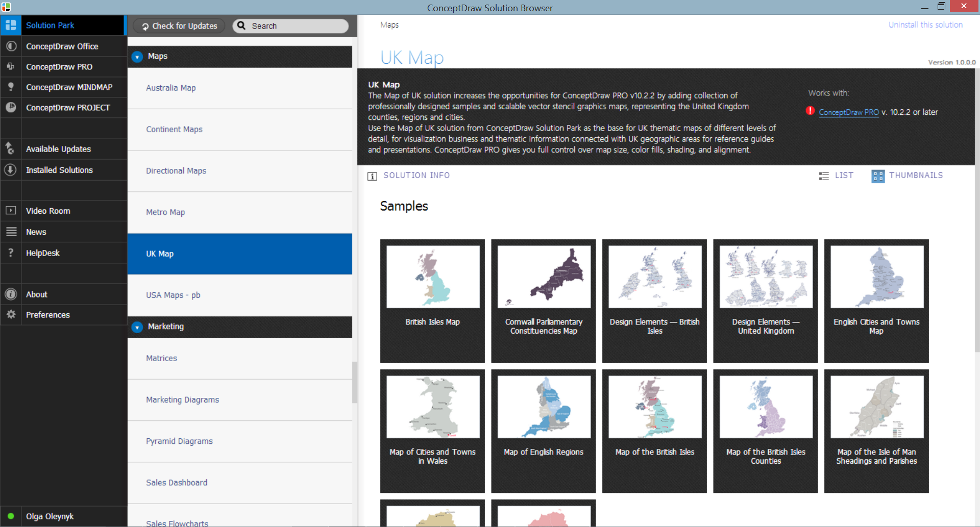Open Map of the British Isles Counties
The width and height of the screenshot is (980, 527).
click(766, 431)
